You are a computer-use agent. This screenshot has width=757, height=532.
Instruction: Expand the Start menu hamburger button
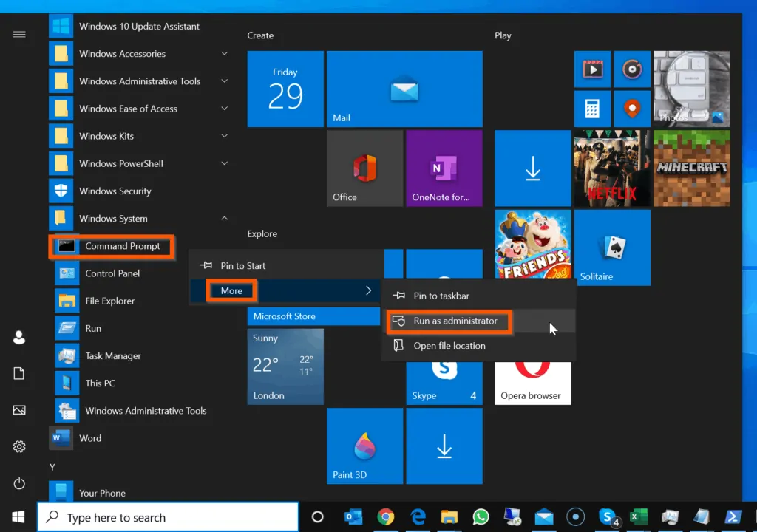pos(19,34)
